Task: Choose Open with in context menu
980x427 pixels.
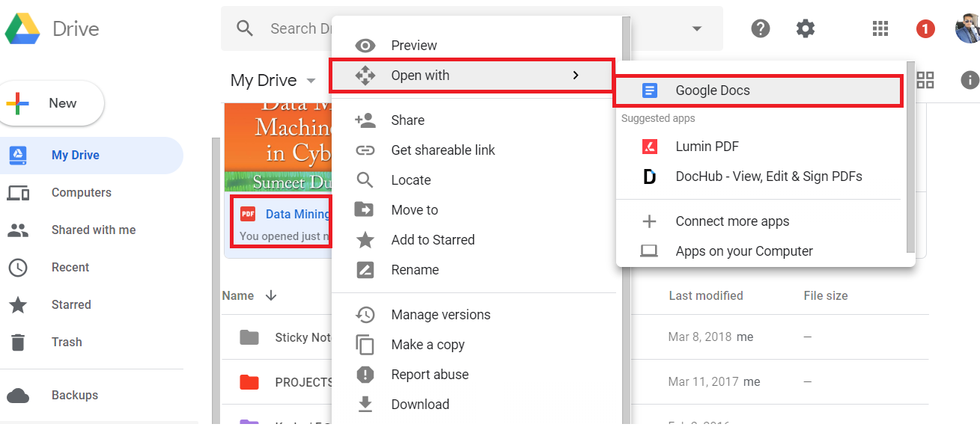Action: pos(472,76)
